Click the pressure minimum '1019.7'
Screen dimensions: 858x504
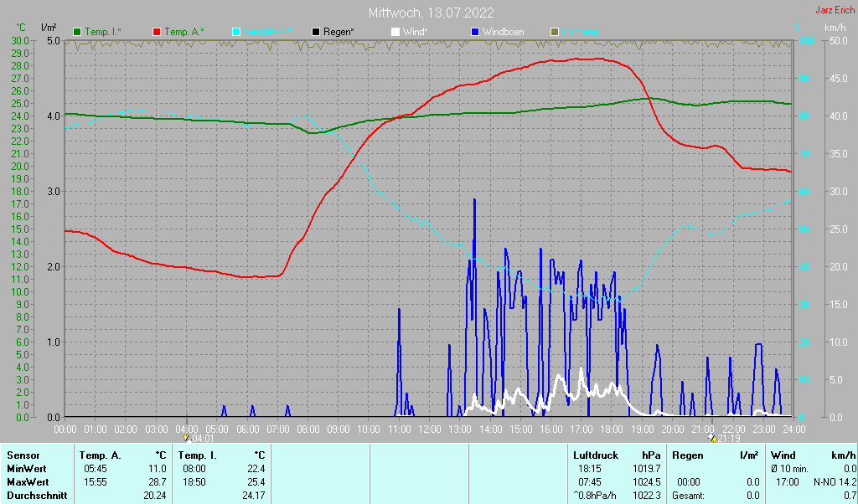point(646,469)
